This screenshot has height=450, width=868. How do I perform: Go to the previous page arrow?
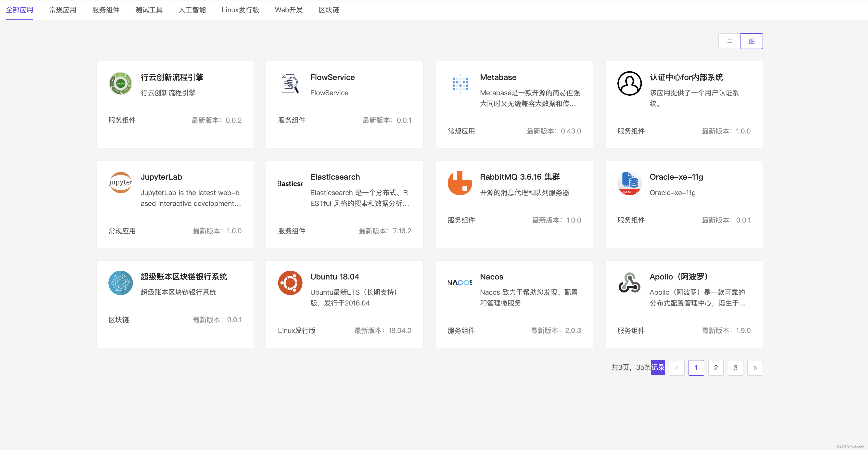point(677,368)
